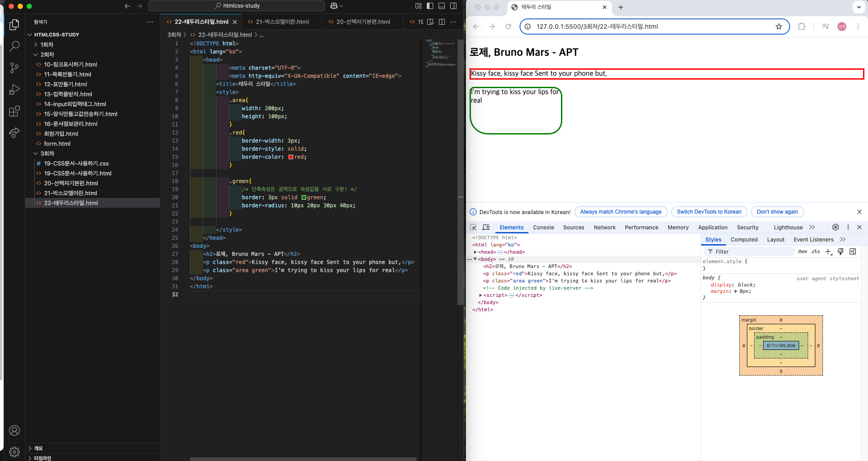The width and height of the screenshot is (868, 461).
Task: Open DevTools settings gear
Action: (x=836, y=227)
